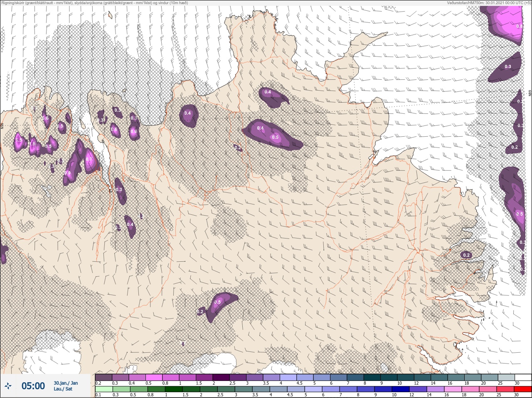The width and height of the screenshot is (532, 398).
Task: Pick the dark blue bottom legend swatch at 10
Action: click(x=401, y=389)
